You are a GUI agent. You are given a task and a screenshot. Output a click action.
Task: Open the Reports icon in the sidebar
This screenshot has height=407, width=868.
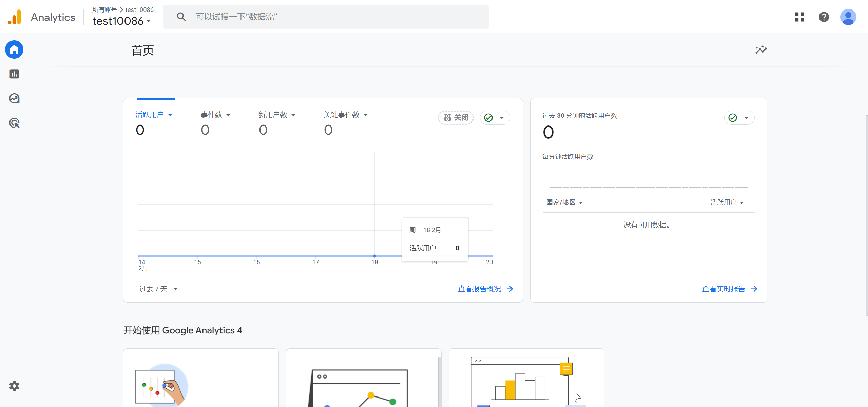[14, 74]
